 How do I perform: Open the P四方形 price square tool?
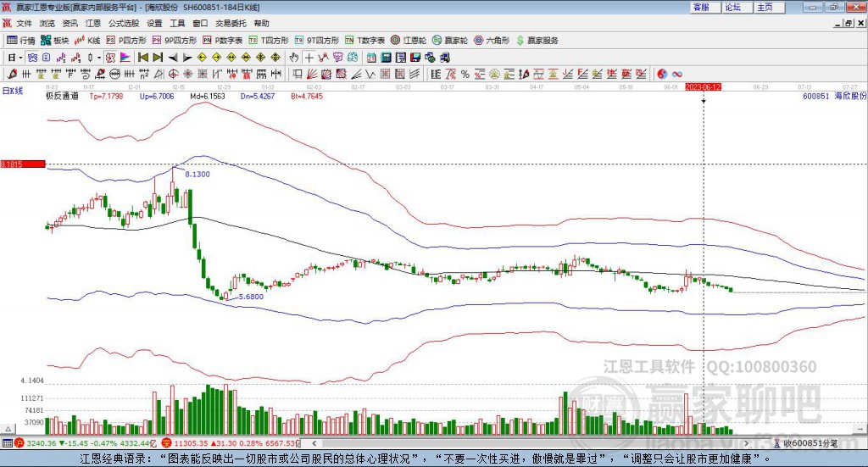(126, 41)
